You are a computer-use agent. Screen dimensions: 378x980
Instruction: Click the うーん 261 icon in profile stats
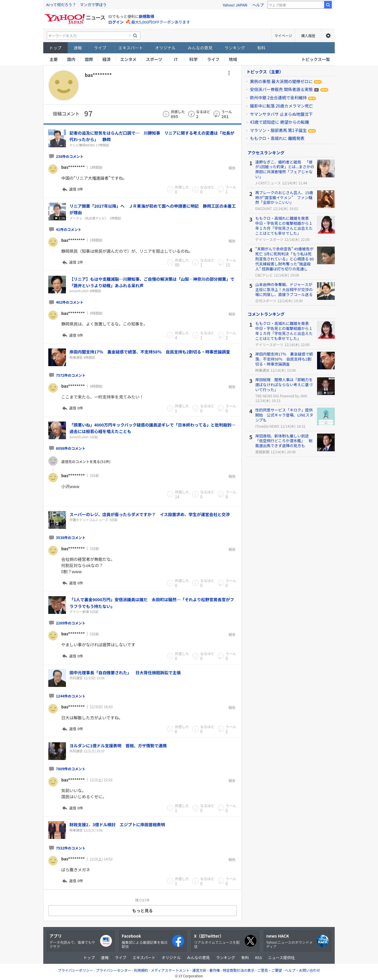[216, 114]
